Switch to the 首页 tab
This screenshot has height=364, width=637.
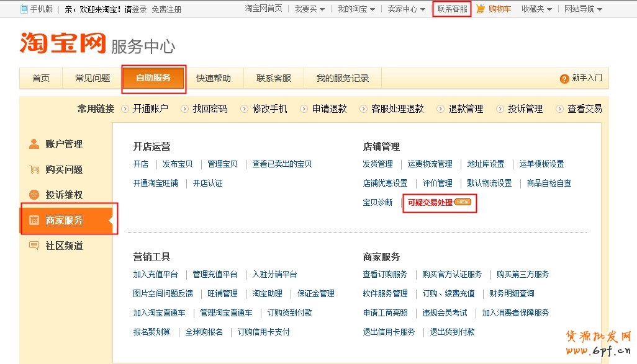(x=41, y=78)
